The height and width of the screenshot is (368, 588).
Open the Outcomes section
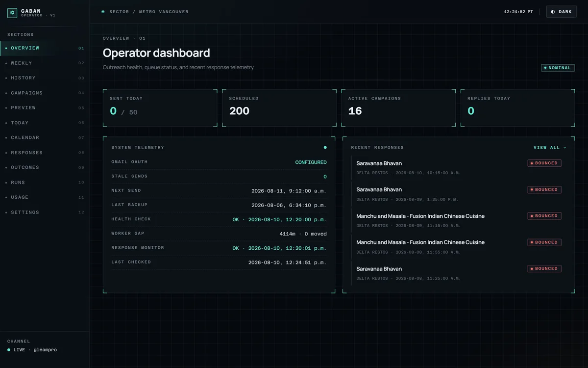[45, 168]
